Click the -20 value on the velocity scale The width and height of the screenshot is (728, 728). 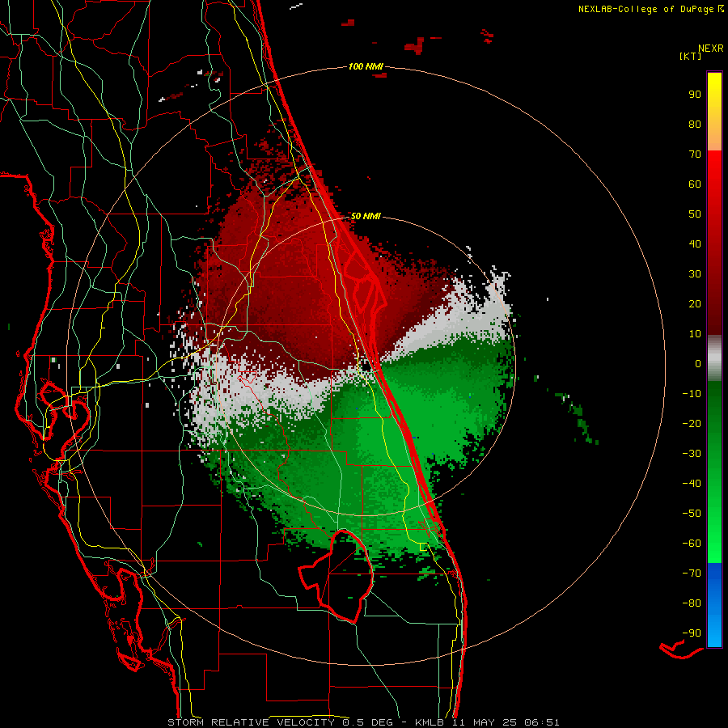(692, 423)
